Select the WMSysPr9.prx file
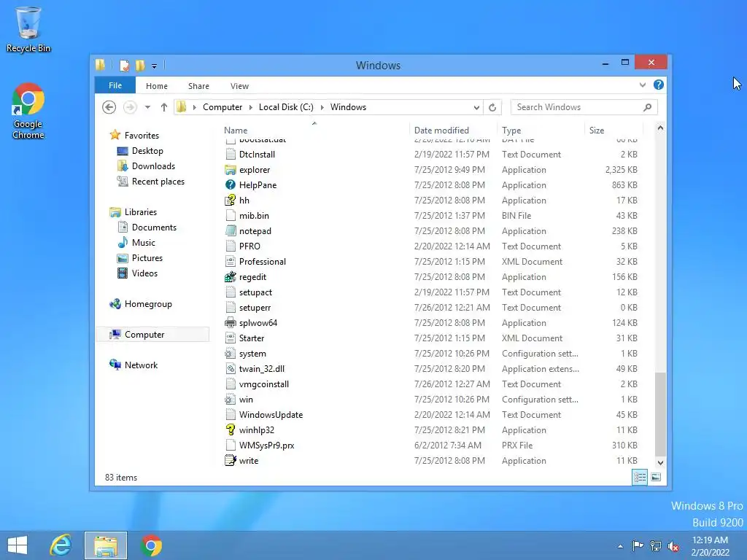Screen dimensions: 747x560 266,446
